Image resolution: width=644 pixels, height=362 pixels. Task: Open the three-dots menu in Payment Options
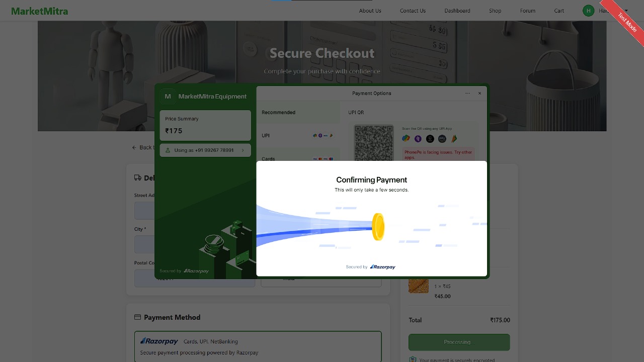[x=467, y=93]
